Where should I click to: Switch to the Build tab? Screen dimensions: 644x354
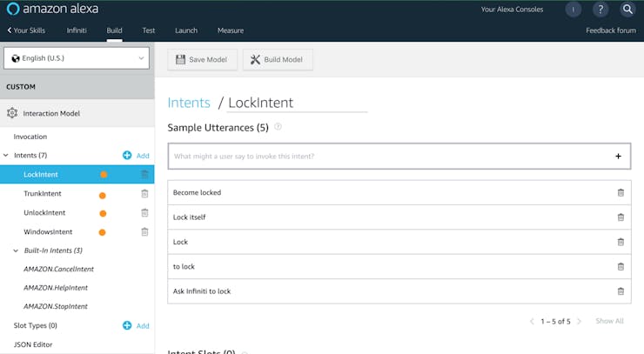pos(114,30)
